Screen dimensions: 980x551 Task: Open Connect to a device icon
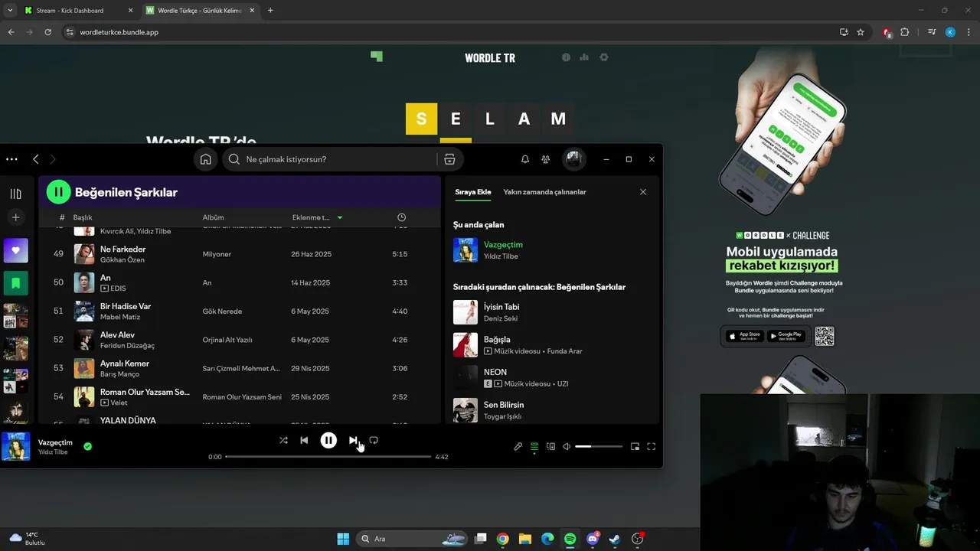[550, 446]
